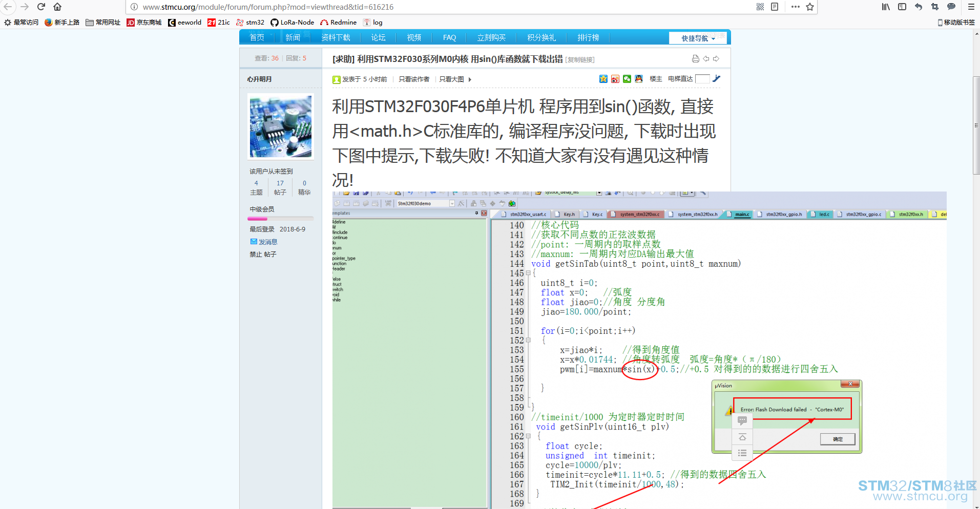Viewport: 980px width, 509px height.
Task: Open the 移动版书签 mobile bookmarks folder
Action: pos(956,23)
